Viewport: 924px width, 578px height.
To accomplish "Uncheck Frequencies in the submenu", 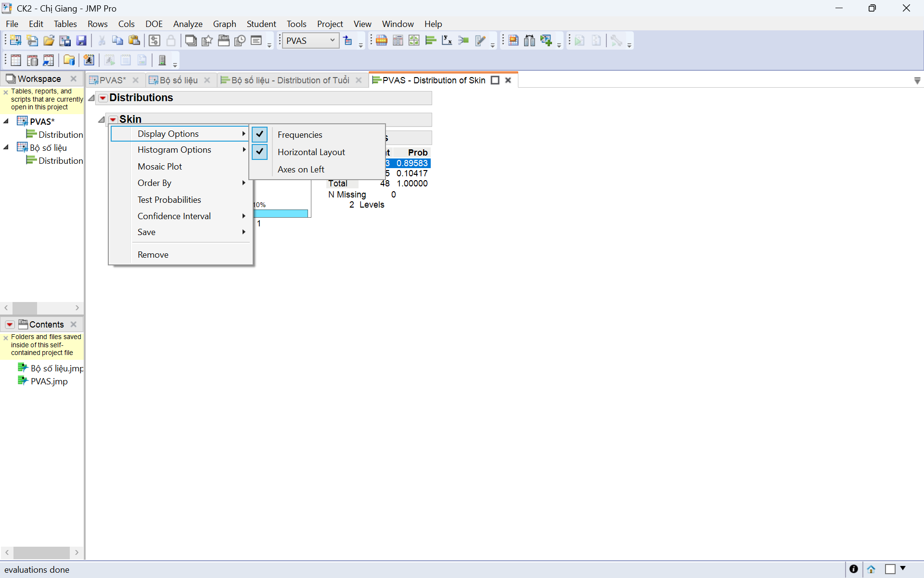I will point(300,135).
